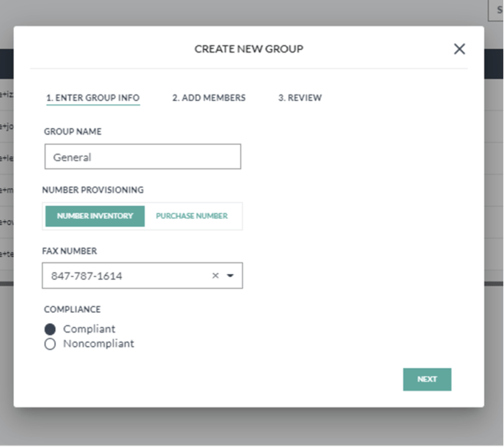Close the Create New Group dialog
504x447 pixels.
459,49
